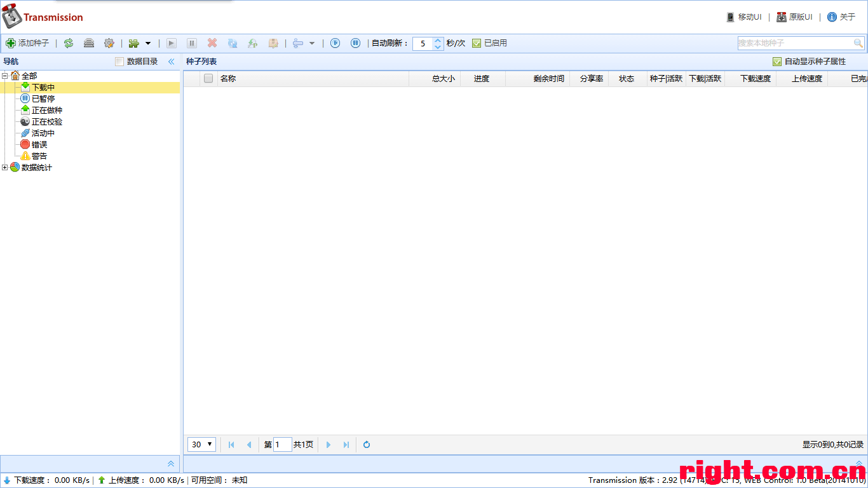Start all torrents with the blue play icon
The height and width of the screenshot is (488, 868).
(336, 43)
